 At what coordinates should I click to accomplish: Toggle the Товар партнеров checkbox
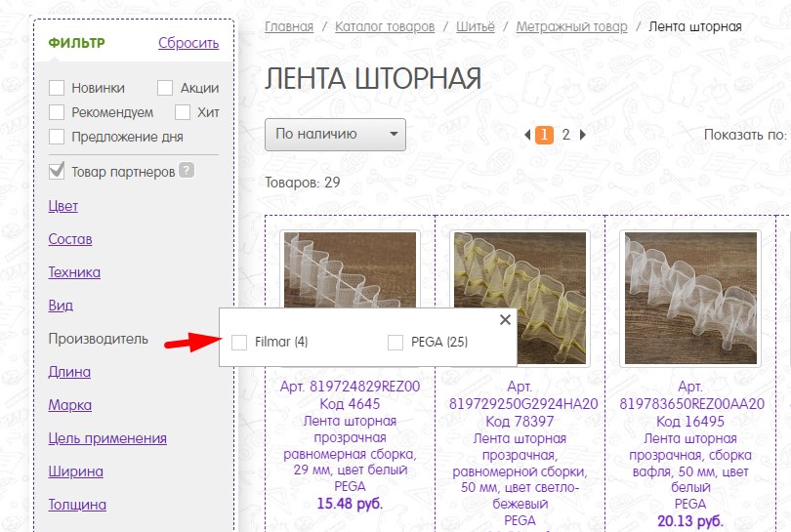point(57,172)
